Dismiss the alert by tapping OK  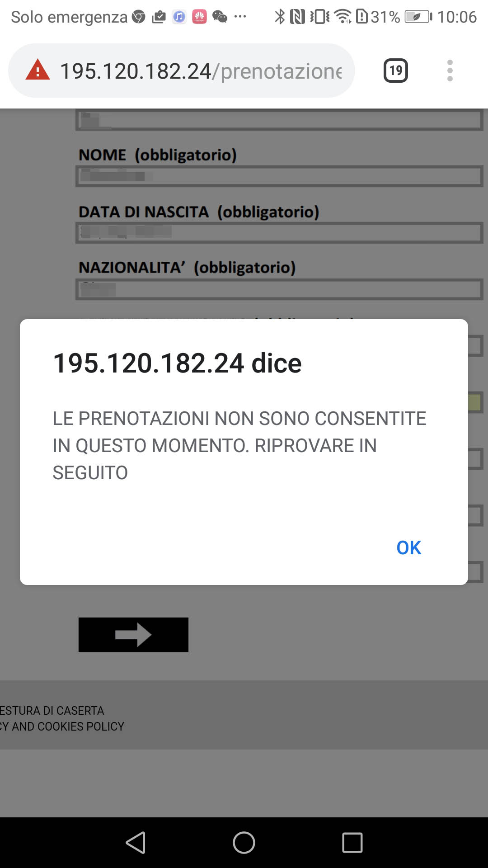[x=408, y=547]
